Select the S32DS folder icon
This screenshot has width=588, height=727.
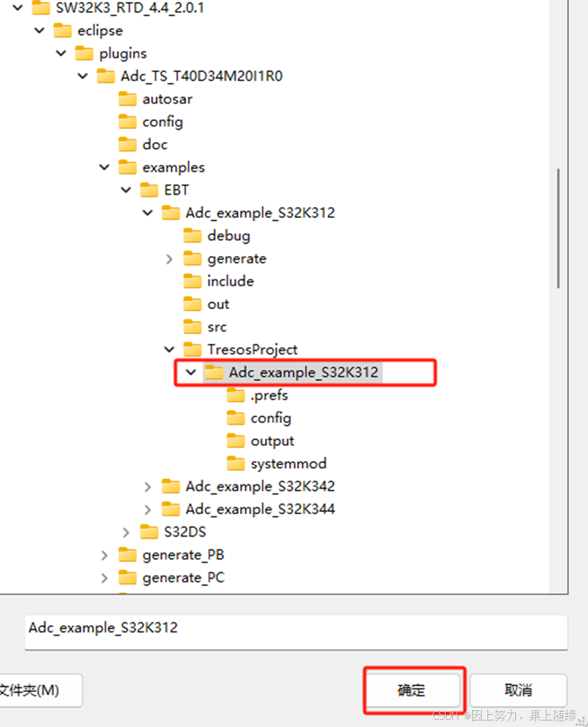click(x=149, y=532)
